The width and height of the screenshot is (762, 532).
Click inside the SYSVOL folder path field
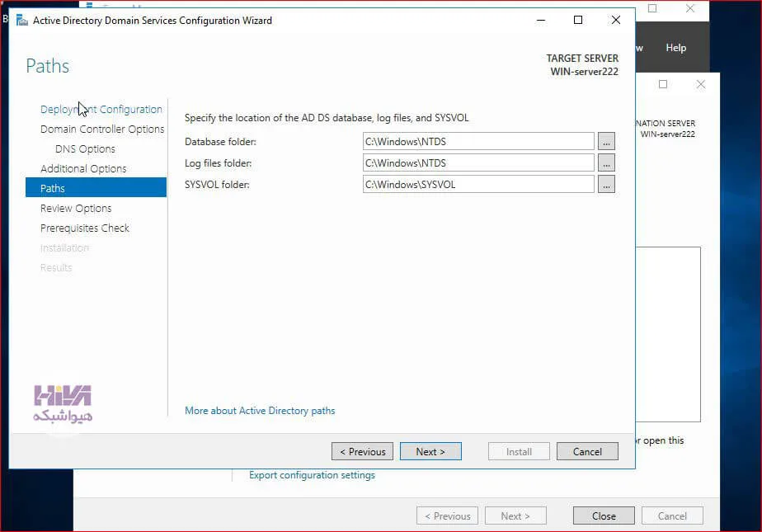(x=478, y=185)
